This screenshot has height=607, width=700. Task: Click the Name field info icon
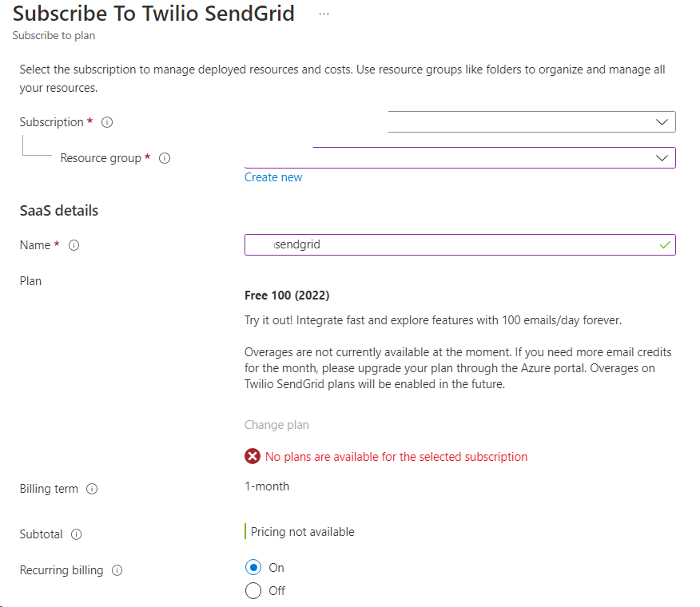point(74,245)
